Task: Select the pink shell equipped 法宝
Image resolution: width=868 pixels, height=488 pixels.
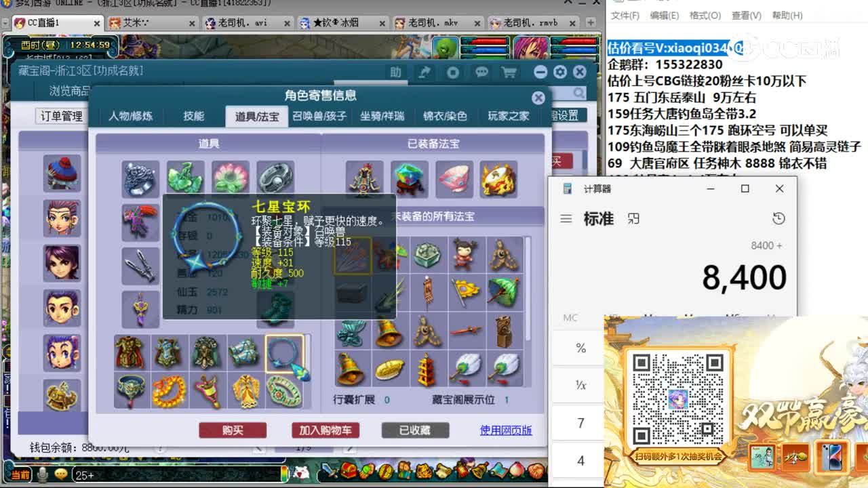Action: pos(454,179)
